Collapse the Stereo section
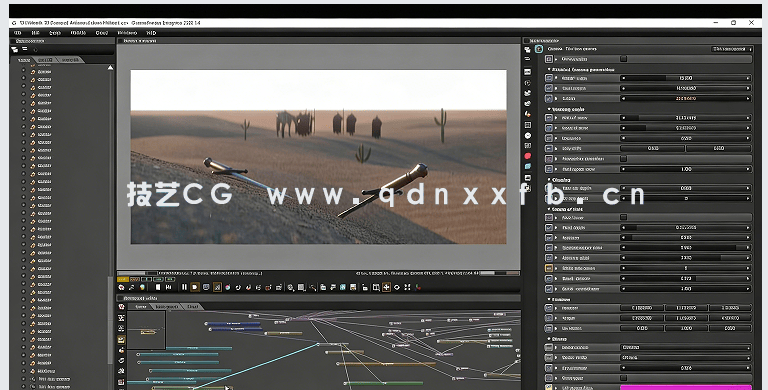 pyautogui.click(x=549, y=339)
